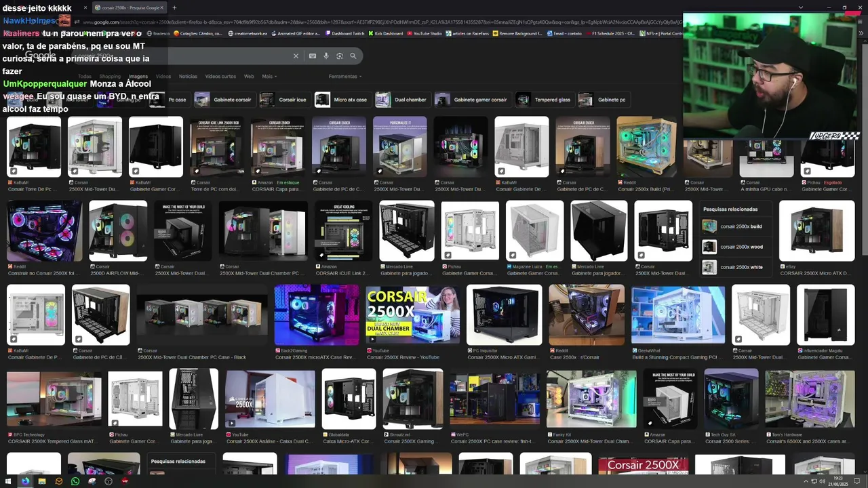Open the Back2Gaming microATX case review image
The width and height of the screenshot is (868, 488).
tap(317, 315)
